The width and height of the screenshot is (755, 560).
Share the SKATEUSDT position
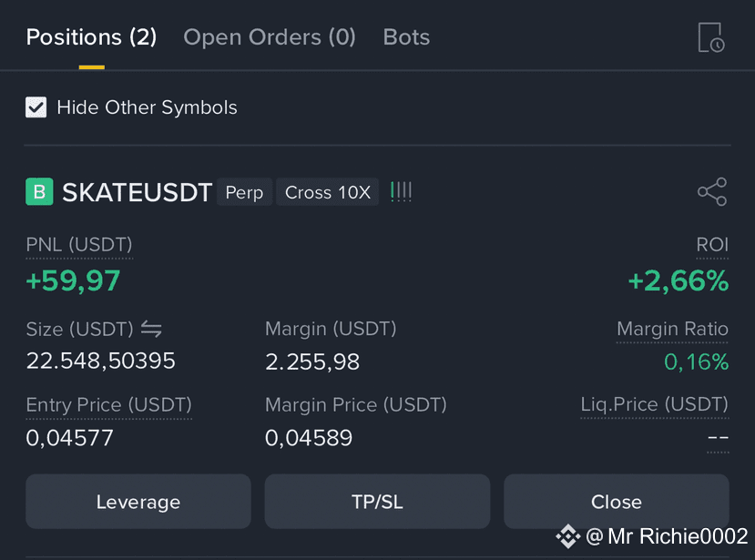pos(712,191)
